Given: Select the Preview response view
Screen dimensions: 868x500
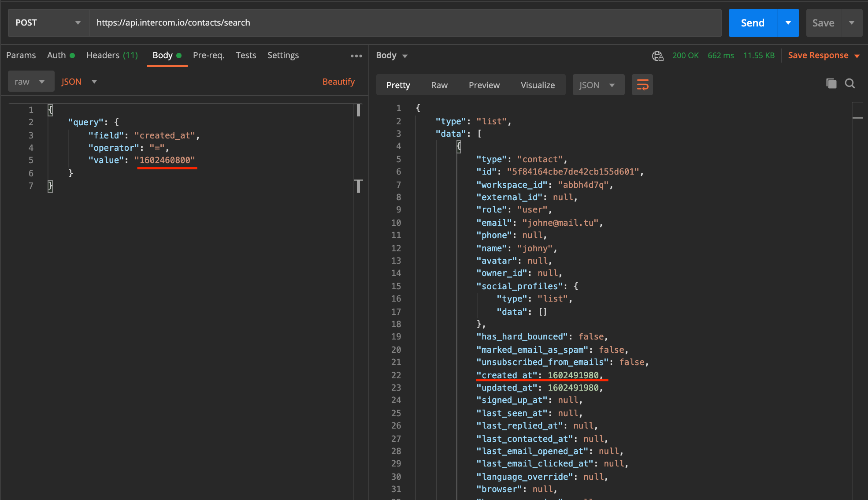Looking at the screenshot, I should [484, 85].
